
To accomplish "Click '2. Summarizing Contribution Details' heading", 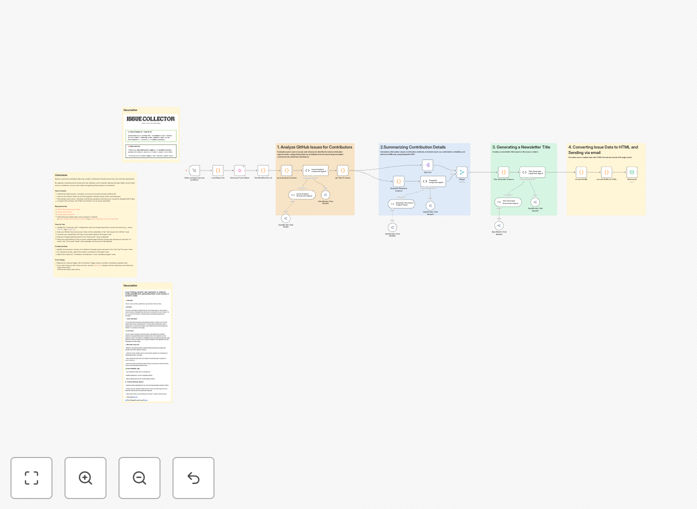I will pyautogui.click(x=413, y=147).
